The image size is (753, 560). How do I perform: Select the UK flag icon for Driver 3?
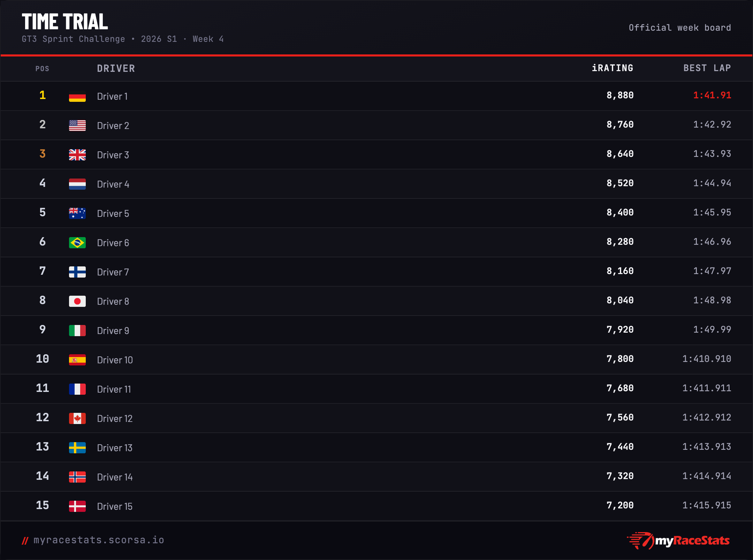click(77, 155)
